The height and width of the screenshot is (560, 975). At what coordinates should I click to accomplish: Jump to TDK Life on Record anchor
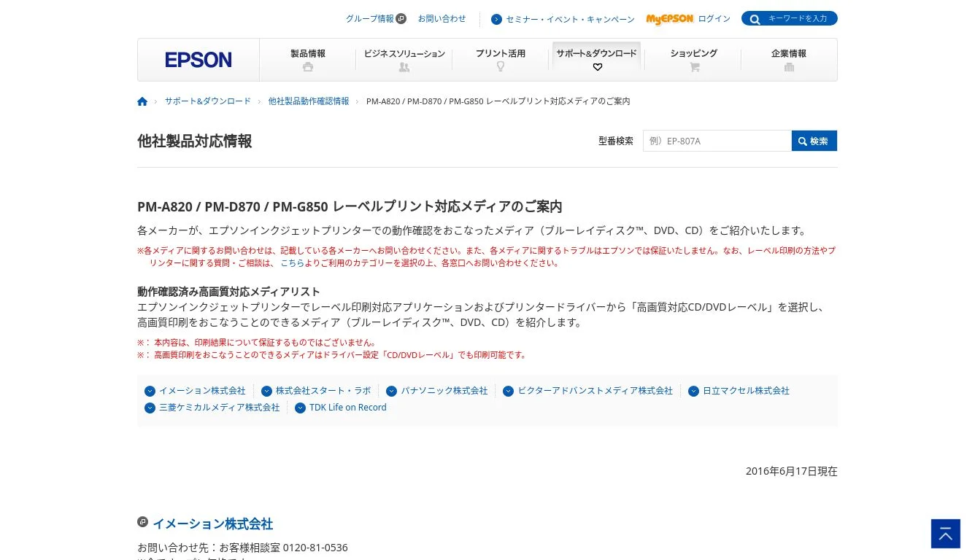tap(347, 408)
